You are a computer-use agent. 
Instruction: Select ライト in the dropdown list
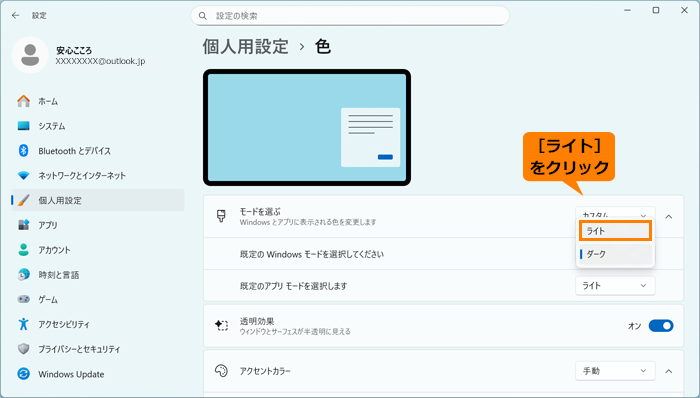pyautogui.click(x=615, y=231)
